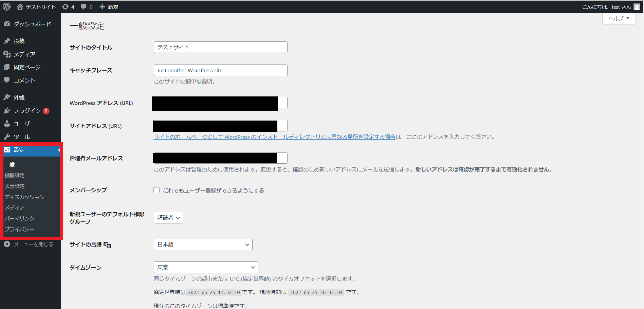
Task: Expand the 日本語 site language dropdown
Action: pyautogui.click(x=203, y=244)
